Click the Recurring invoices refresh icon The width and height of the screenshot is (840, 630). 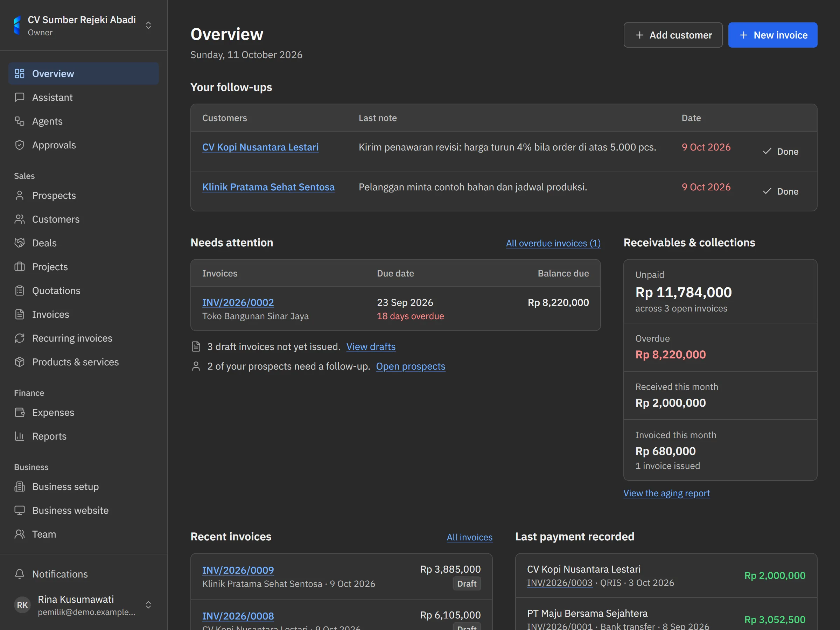19,338
